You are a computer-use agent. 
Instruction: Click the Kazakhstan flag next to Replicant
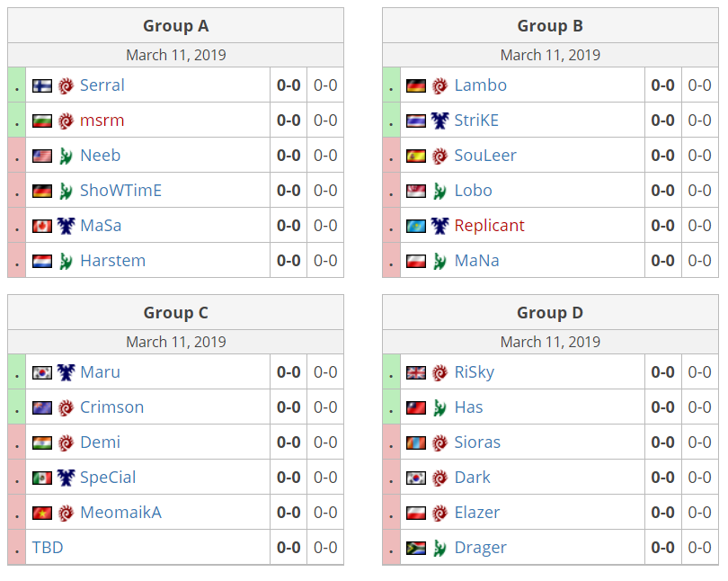(x=416, y=226)
